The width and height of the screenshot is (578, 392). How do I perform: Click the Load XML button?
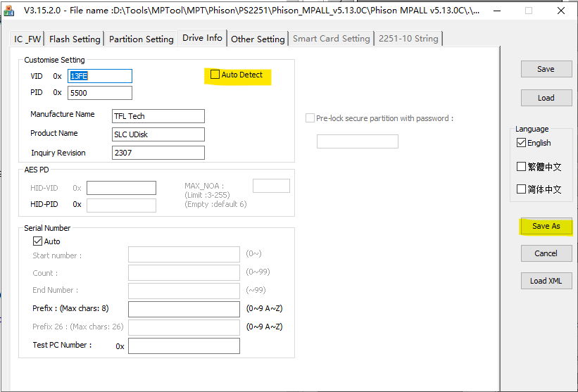click(546, 281)
